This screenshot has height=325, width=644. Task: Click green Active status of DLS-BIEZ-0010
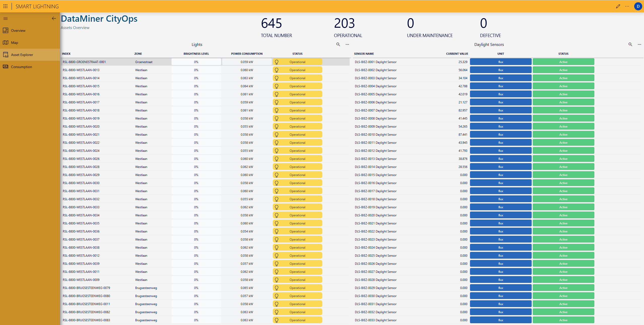coord(563,134)
